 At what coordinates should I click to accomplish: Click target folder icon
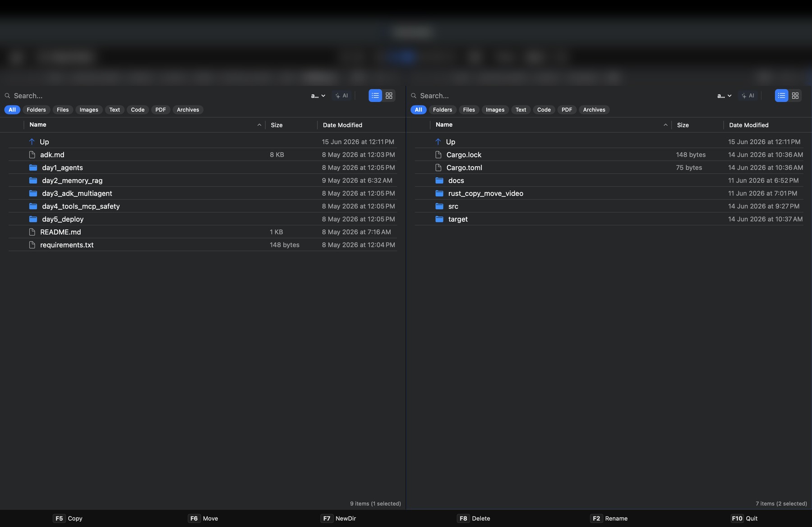pos(439,219)
